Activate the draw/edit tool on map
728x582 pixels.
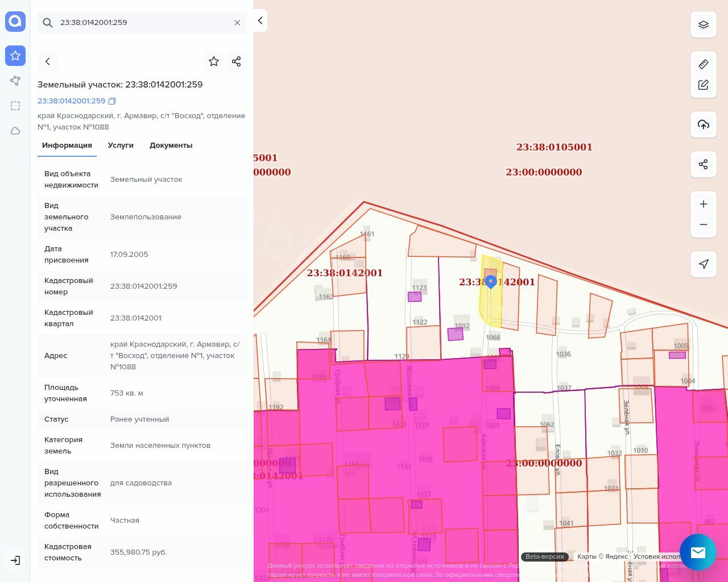704,85
